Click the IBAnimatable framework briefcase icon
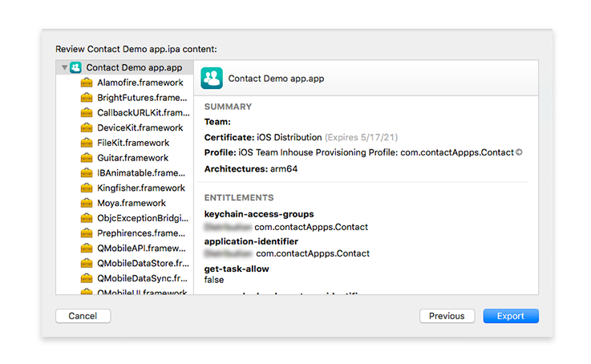This screenshot has height=364, width=591. pos(87,173)
